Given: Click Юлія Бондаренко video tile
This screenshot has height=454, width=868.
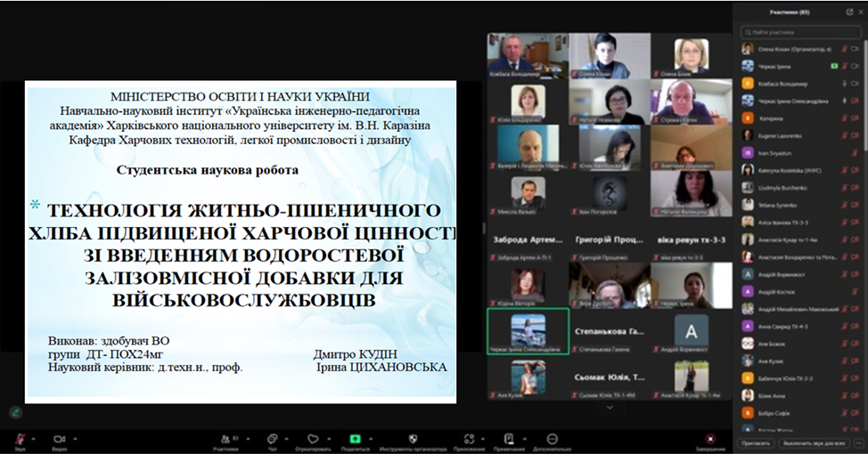Looking at the screenshot, I should pos(528,101).
